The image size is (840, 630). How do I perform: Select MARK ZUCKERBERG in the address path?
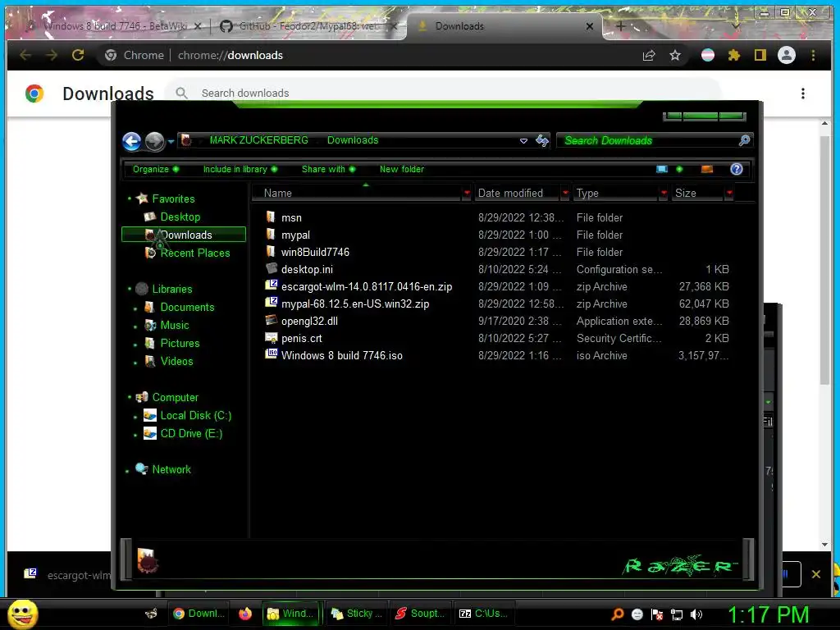pyautogui.click(x=258, y=140)
